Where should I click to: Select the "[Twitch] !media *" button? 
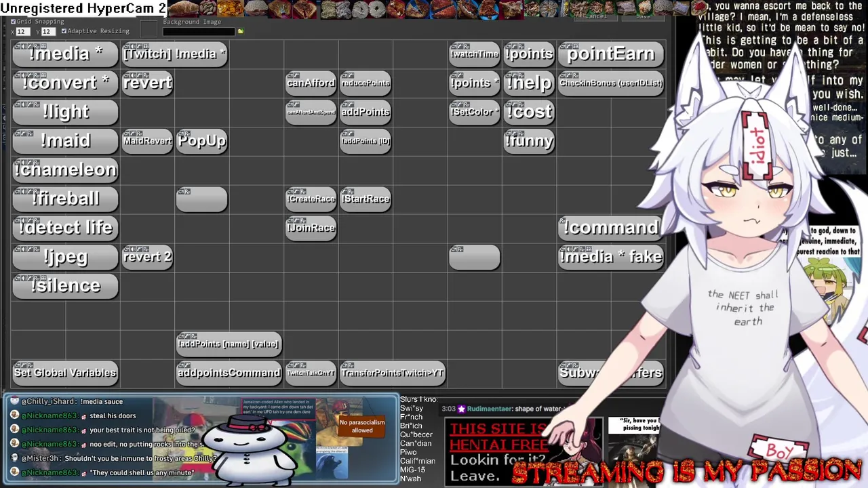[175, 54]
